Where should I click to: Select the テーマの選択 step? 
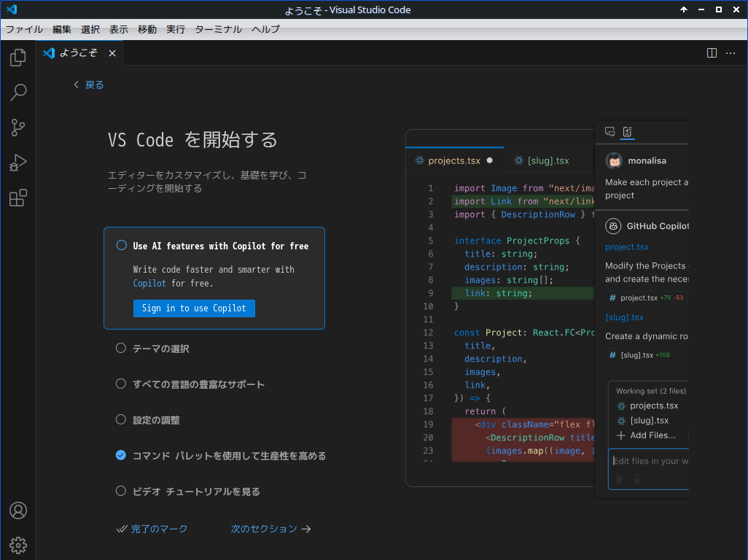coord(160,349)
